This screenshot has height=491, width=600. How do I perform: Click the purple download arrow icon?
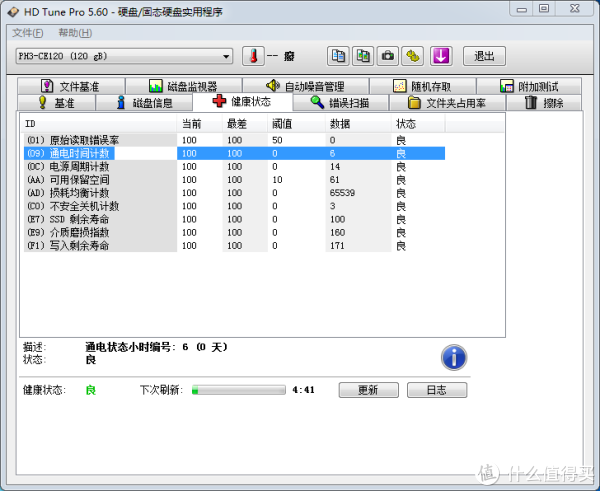(441, 56)
